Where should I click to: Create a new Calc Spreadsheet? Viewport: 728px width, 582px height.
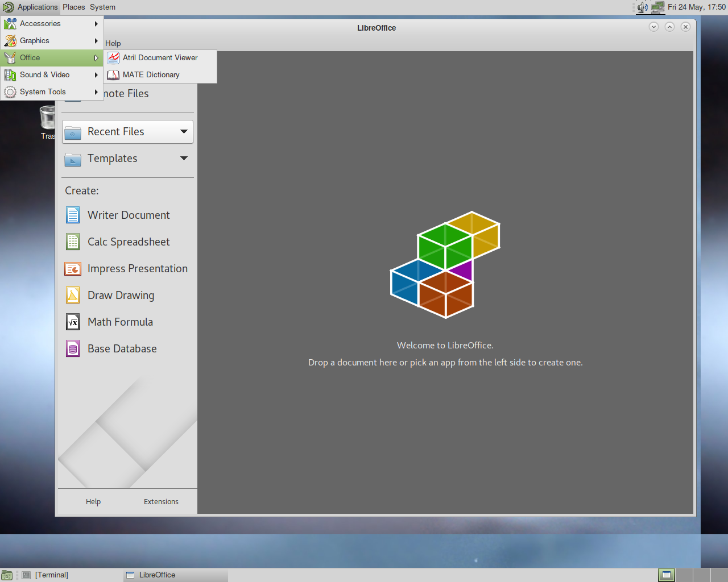tap(129, 242)
